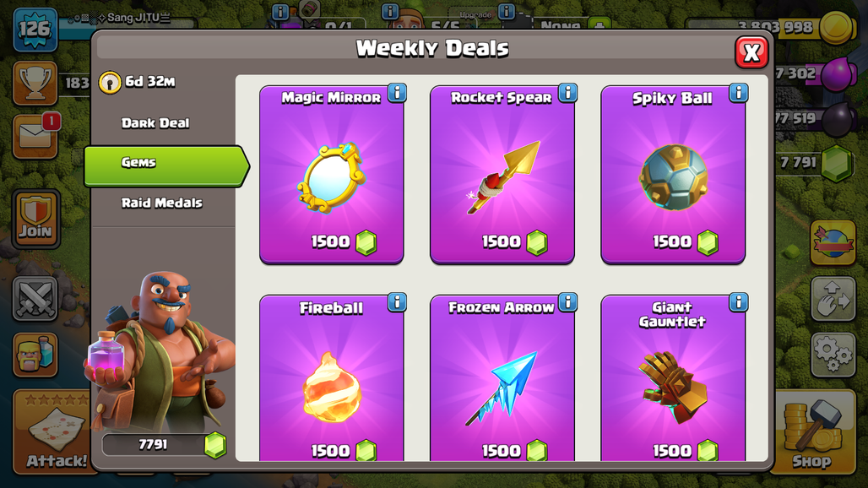Open info for Rocket Spear
The width and height of the screenshot is (868, 488).
pyautogui.click(x=567, y=93)
